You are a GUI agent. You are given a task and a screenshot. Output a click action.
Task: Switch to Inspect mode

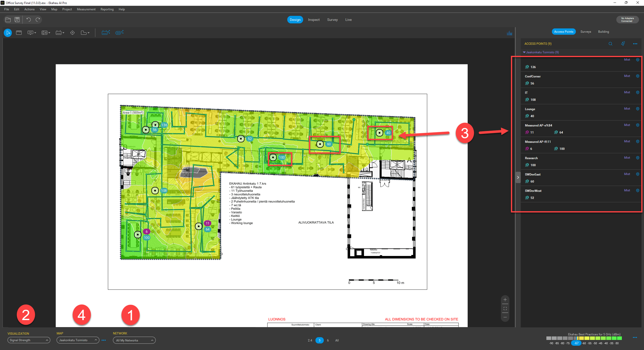point(314,20)
